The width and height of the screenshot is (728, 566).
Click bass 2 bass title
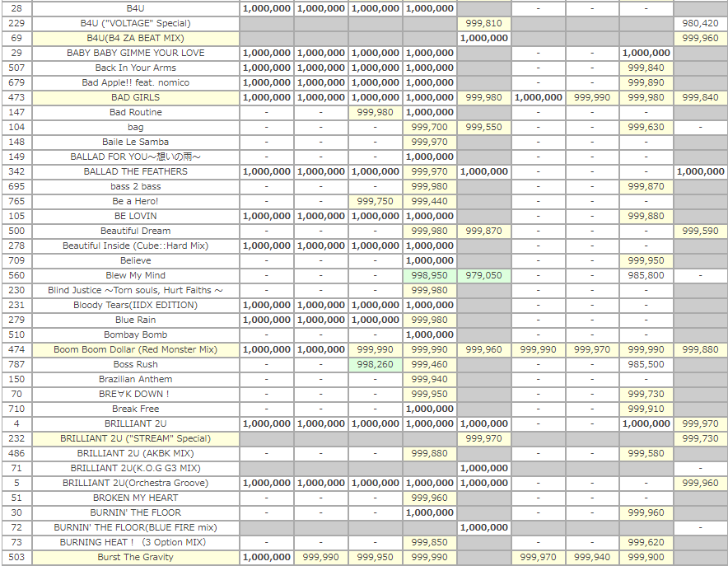pyautogui.click(x=135, y=187)
